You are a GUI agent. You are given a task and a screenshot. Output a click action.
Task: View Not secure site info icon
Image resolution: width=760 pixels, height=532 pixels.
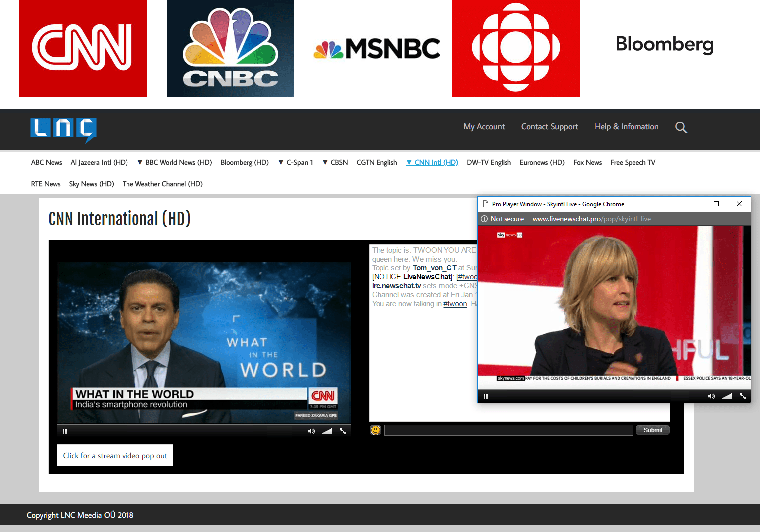[x=484, y=219]
